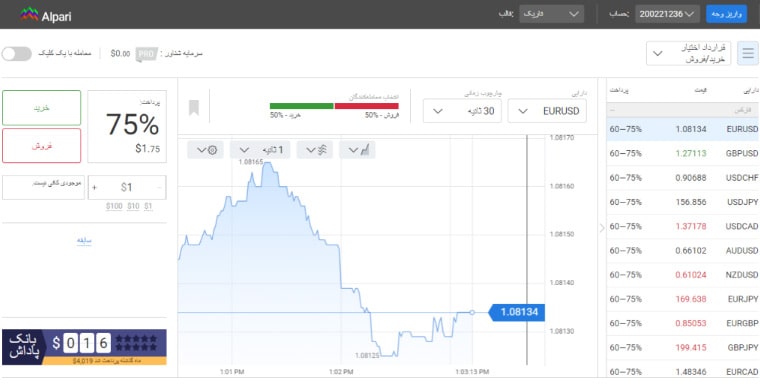This screenshot has width=760, height=388.
Task: Open the history link
Action: tap(84, 241)
